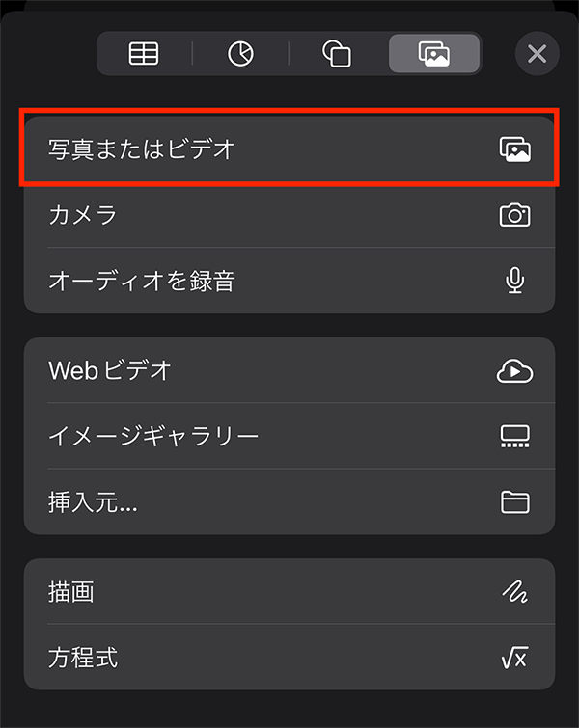Viewport: 579px width, 728px height.
Task: Tap the photo stack icon in 写真またはビデオ row
Action: pyautogui.click(x=515, y=149)
